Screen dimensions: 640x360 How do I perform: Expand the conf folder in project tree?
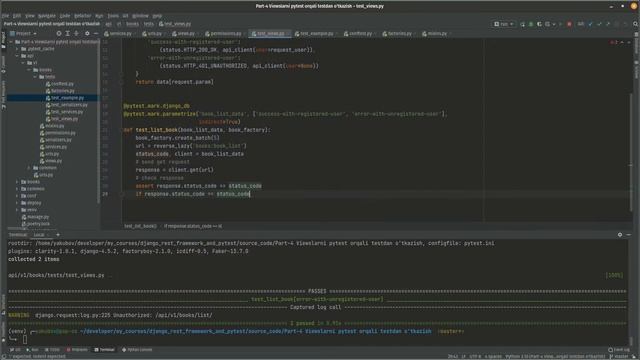[17, 196]
